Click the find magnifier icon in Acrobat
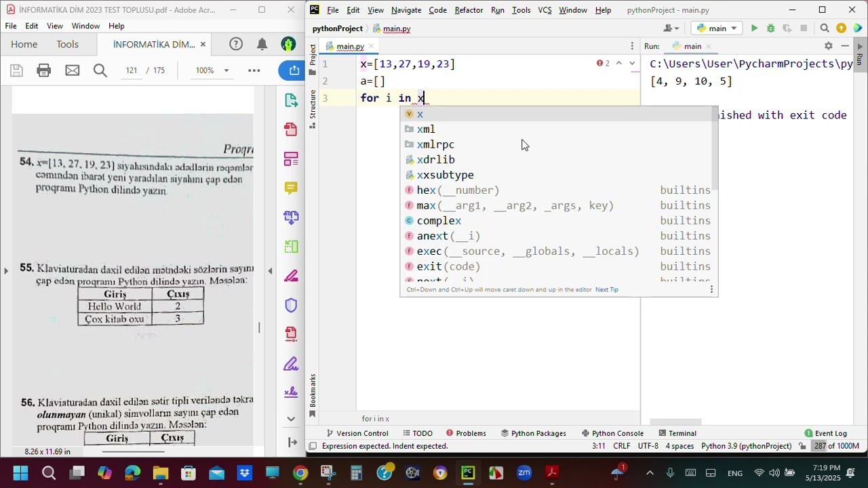 100,70
